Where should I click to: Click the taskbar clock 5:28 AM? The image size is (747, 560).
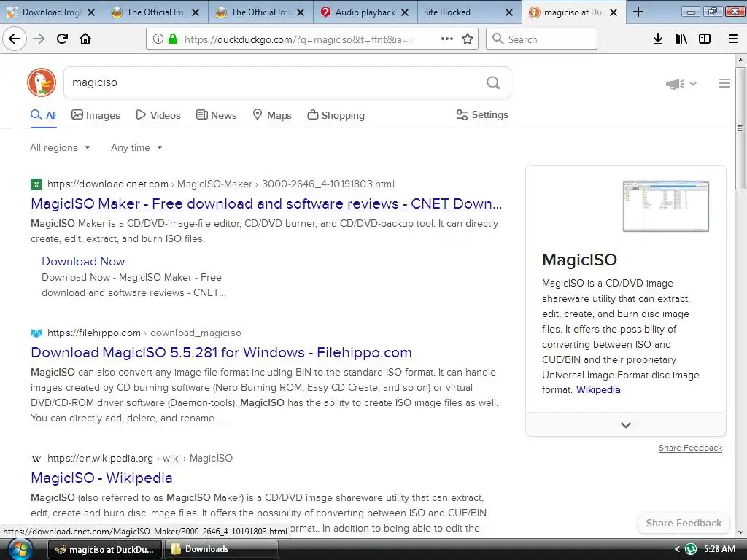click(x=719, y=549)
